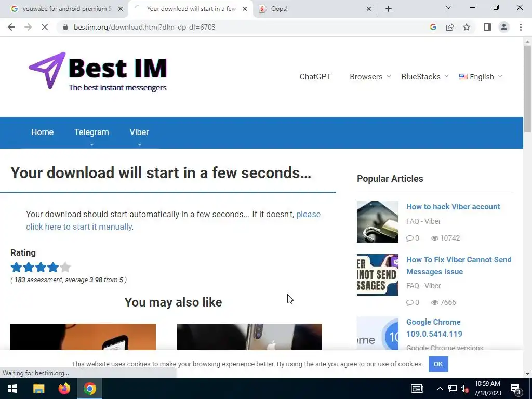Open a new tab with plus button
Image resolution: width=532 pixels, height=399 pixels.
tap(389, 9)
